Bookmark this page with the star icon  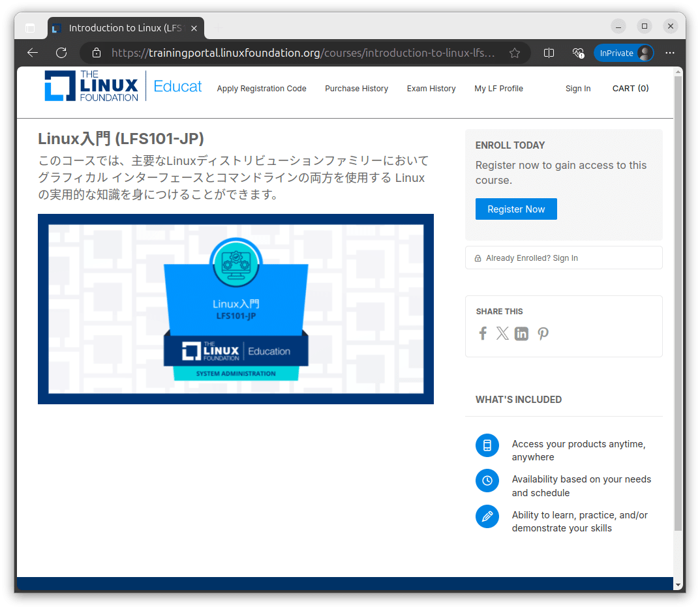tap(514, 53)
